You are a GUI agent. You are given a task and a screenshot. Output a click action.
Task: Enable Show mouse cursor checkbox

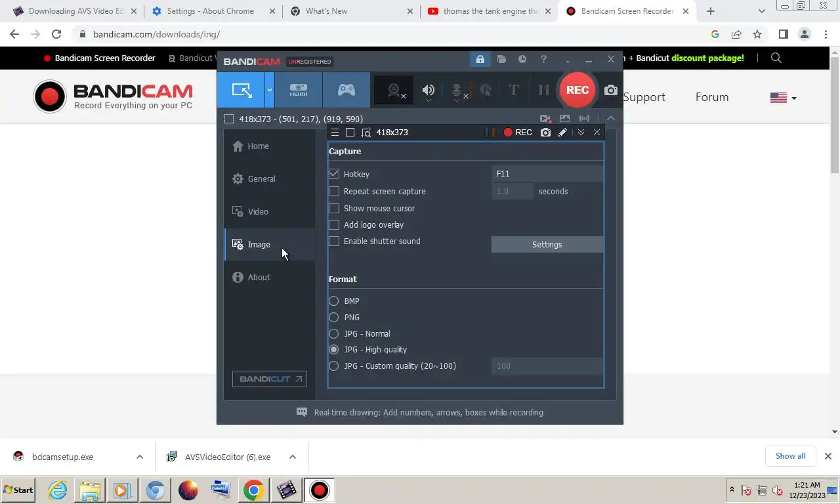point(334,209)
